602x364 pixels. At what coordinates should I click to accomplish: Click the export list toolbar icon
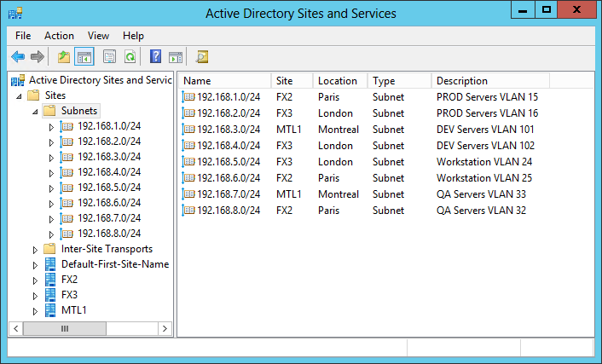click(109, 57)
